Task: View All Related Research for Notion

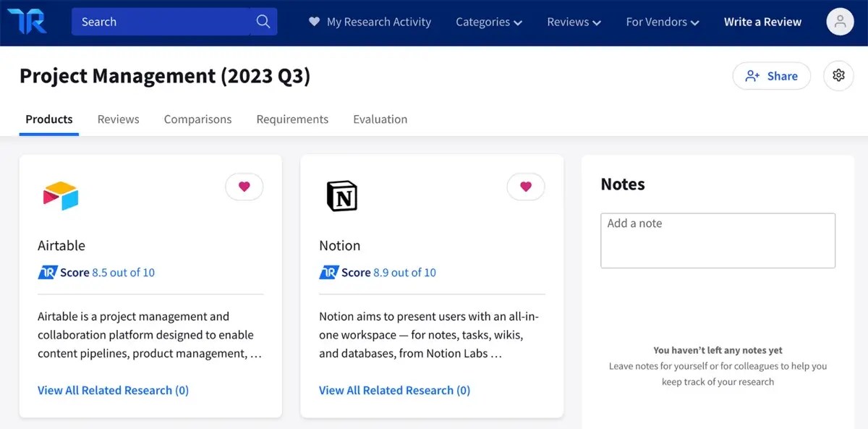Action: pyautogui.click(x=395, y=390)
